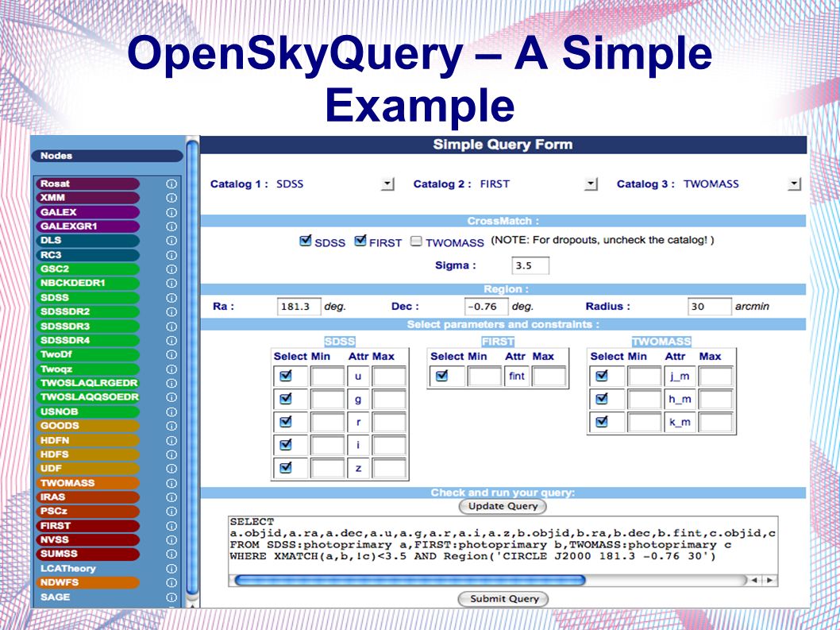Screen dimensions: 840x630
Task: Select the SDSSDR4 node
Action: click(87, 341)
